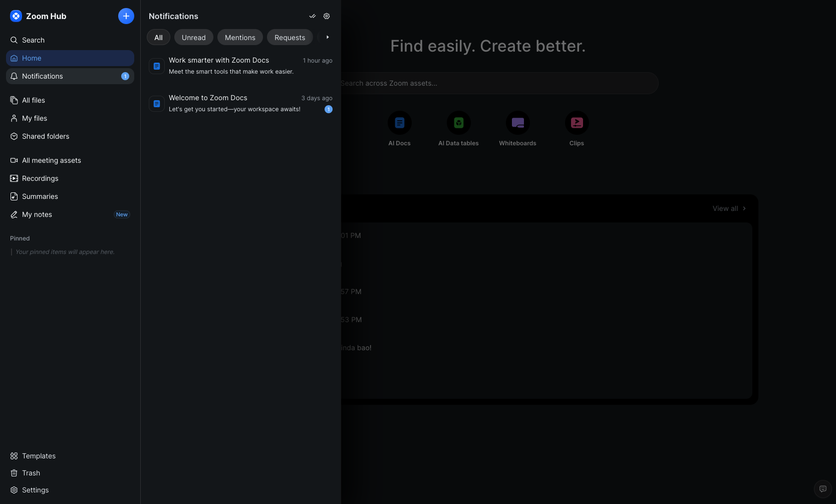This screenshot has width=836, height=504.
Task: Open Templates
Action: coord(70,456)
